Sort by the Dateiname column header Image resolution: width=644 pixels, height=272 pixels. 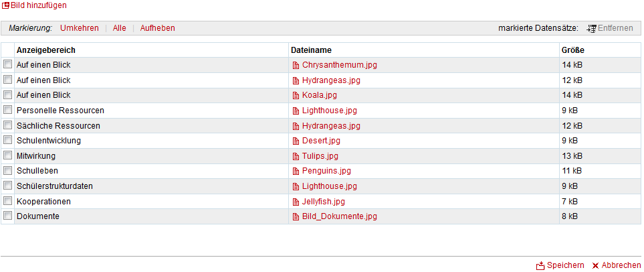tap(311, 50)
